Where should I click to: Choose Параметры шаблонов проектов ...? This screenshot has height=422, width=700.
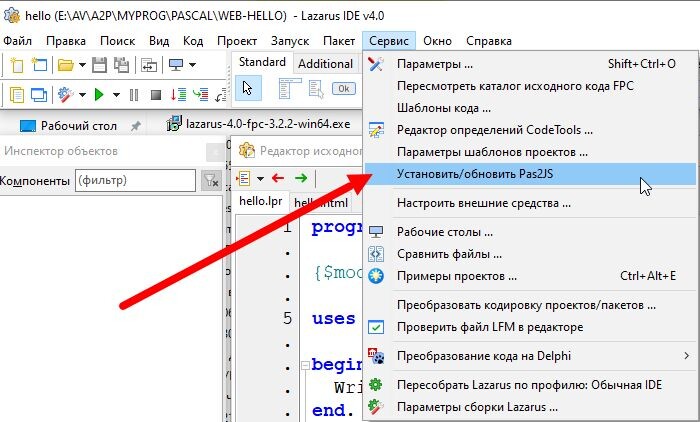(x=530, y=152)
